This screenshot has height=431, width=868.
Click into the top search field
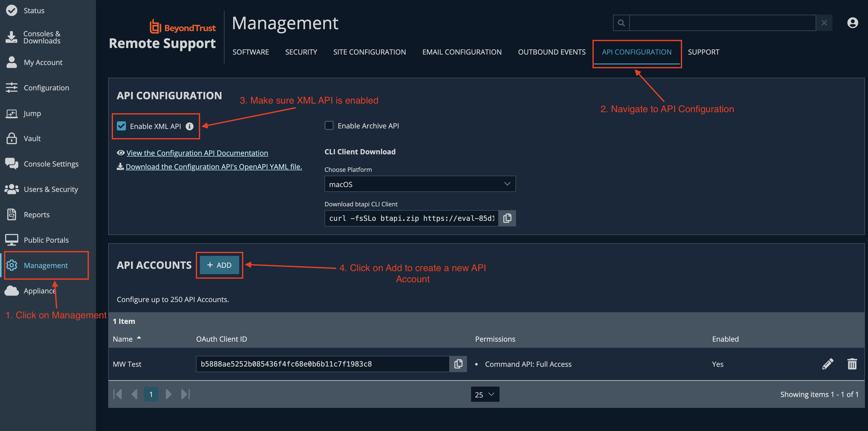(722, 23)
